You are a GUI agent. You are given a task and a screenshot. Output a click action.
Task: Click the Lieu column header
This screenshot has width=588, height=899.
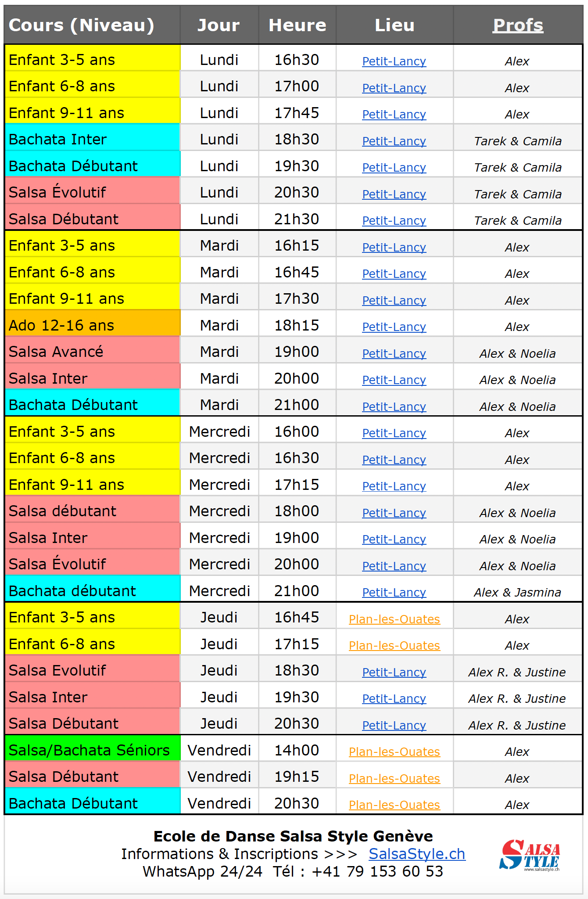pos(394,25)
